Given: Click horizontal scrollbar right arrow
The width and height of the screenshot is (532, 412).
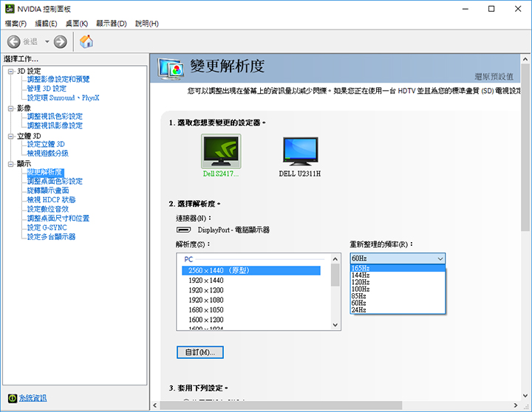Looking at the screenshot, I should [x=516, y=405].
